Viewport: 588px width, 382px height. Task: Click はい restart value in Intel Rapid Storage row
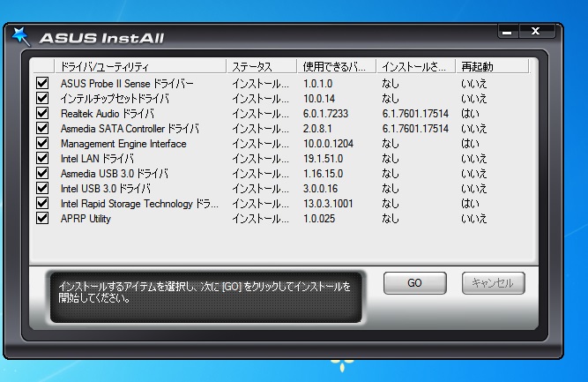(470, 204)
